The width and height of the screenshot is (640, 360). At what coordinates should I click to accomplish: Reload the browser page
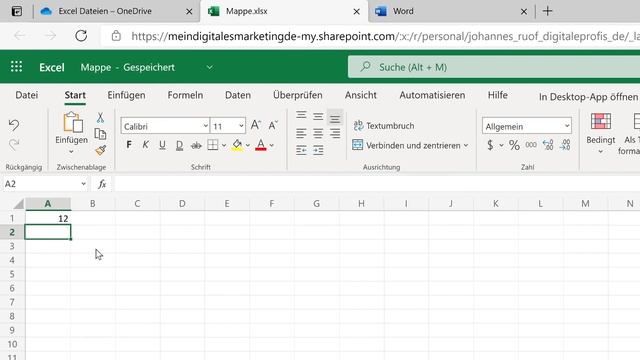[81, 36]
